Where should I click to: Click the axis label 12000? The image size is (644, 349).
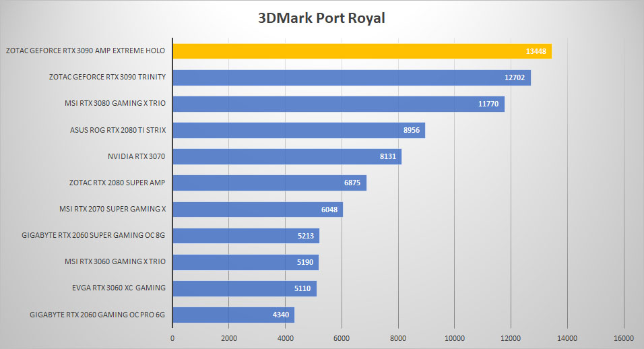[x=511, y=338]
